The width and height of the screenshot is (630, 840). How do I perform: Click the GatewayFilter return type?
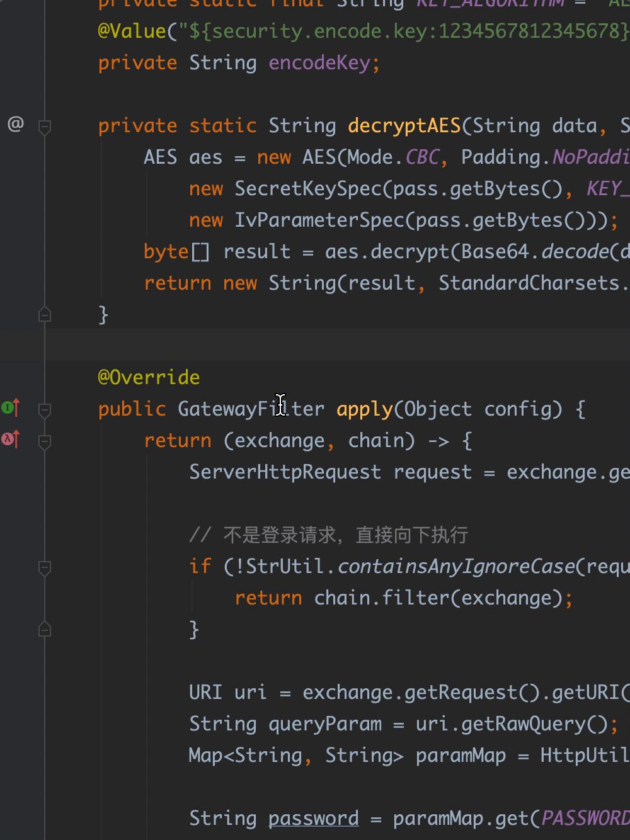click(251, 409)
